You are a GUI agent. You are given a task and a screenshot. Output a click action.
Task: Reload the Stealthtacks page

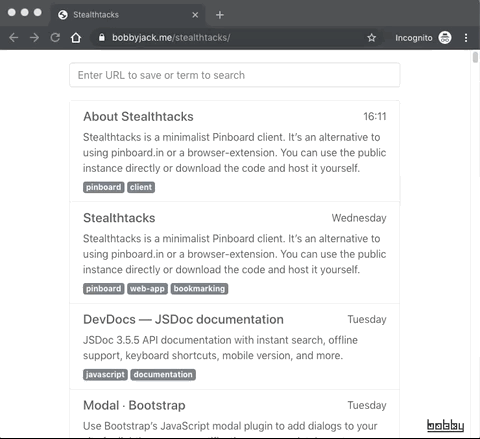[55, 38]
